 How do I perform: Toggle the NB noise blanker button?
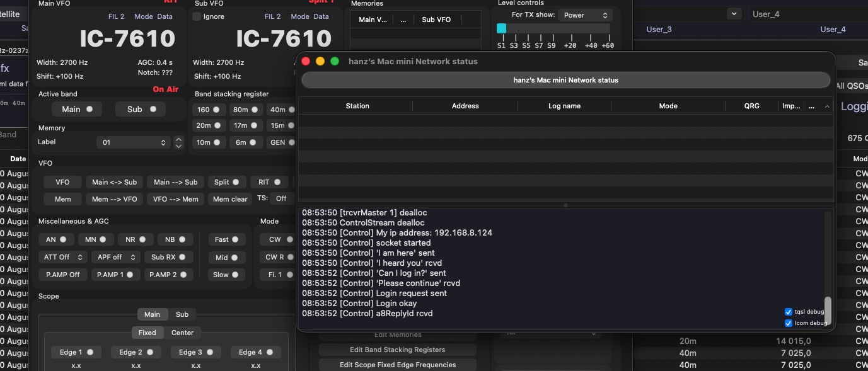pyautogui.click(x=175, y=239)
